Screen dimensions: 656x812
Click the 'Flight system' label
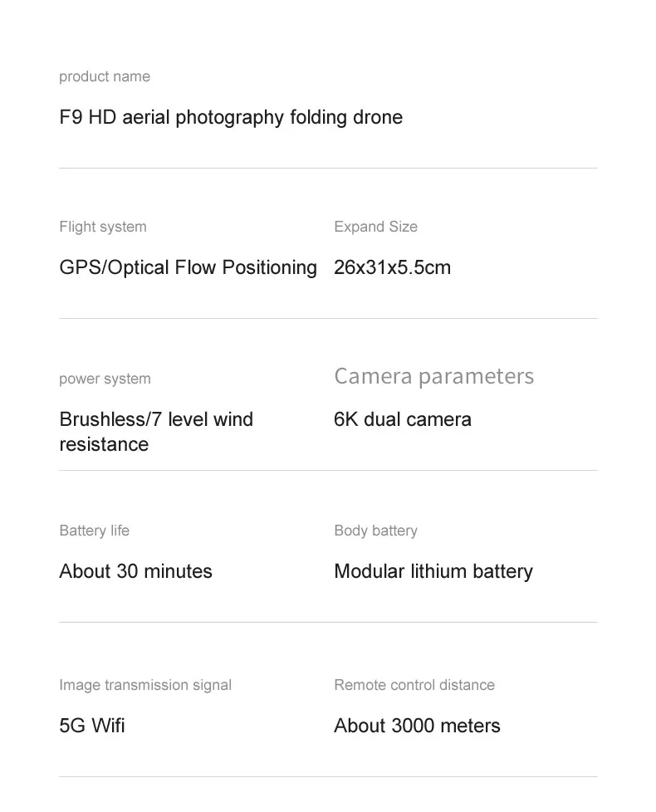tap(103, 227)
